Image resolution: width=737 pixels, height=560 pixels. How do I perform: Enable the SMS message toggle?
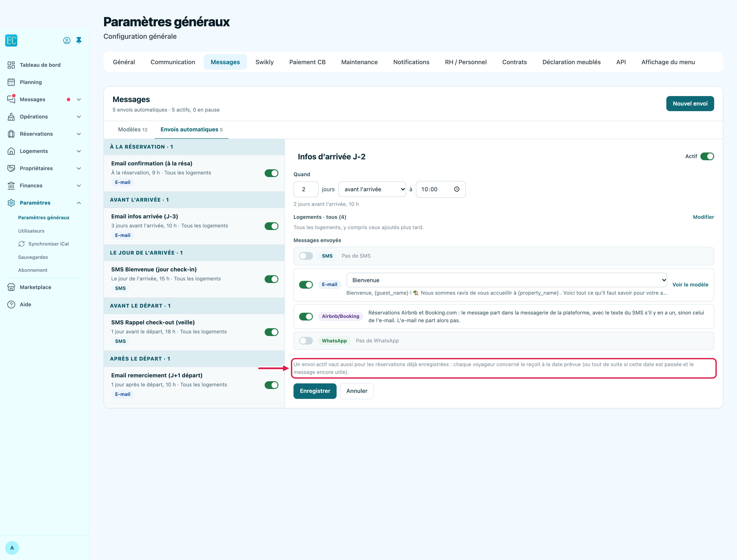[306, 256]
